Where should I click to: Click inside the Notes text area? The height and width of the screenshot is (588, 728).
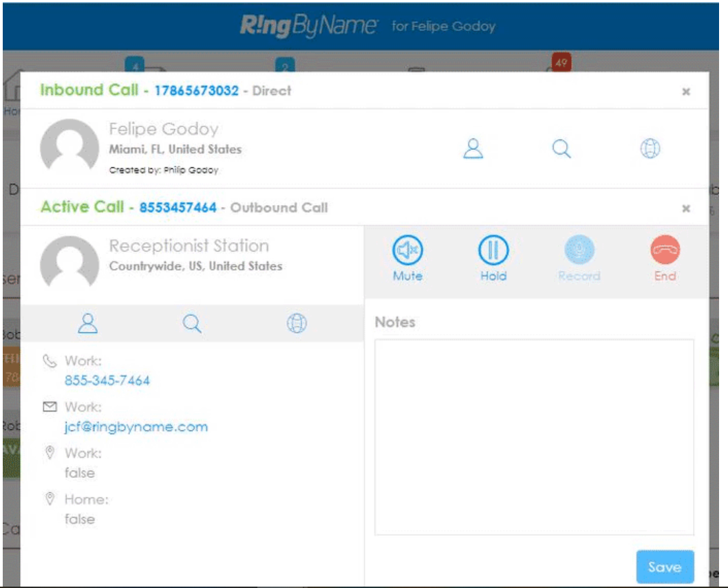(534, 437)
